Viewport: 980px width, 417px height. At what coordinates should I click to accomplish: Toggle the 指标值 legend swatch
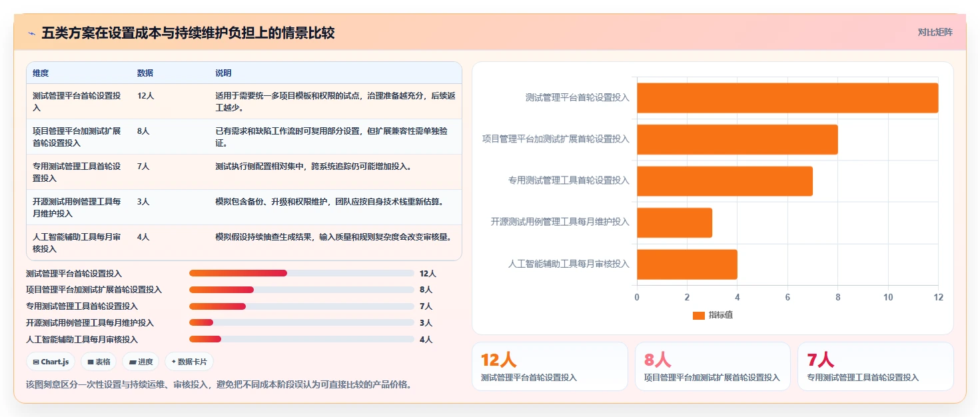[698, 315]
